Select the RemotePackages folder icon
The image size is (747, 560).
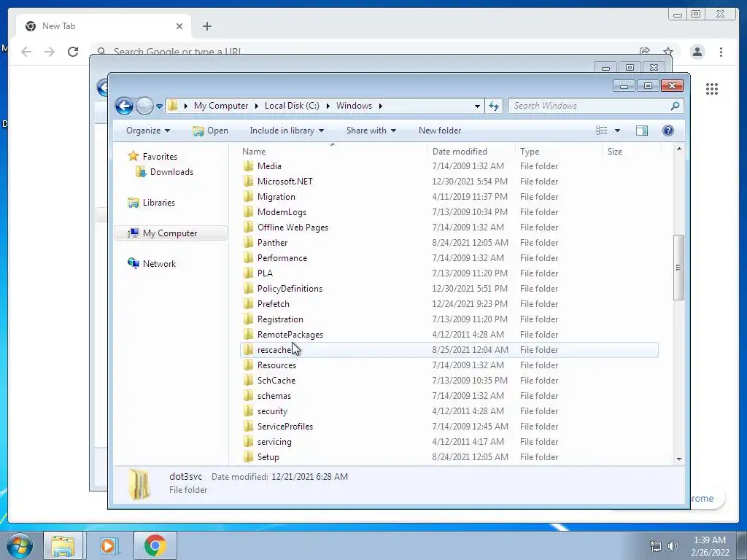(x=248, y=334)
